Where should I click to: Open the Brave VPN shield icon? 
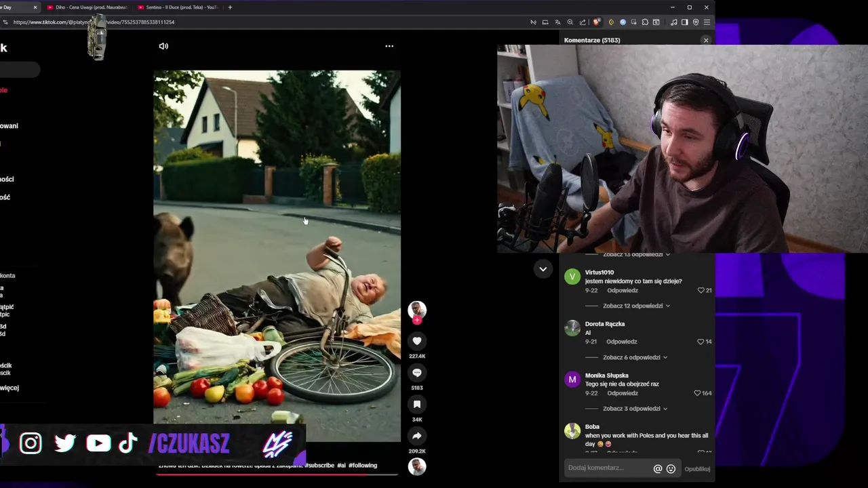coord(696,22)
